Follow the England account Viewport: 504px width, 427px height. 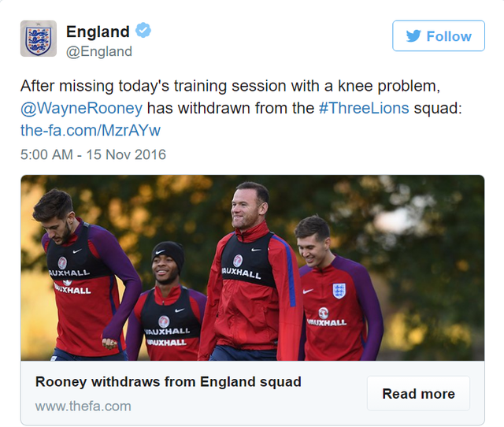(x=439, y=35)
